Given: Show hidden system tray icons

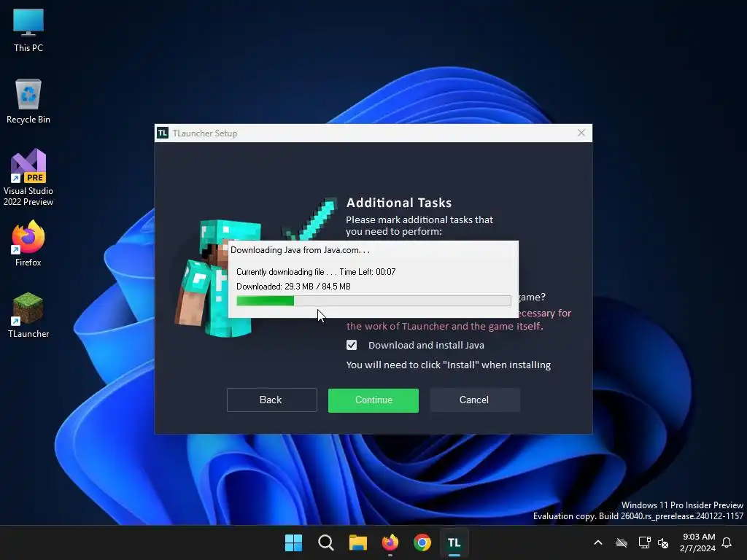Looking at the screenshot, I should pyautogui.click(x=598, y=542).
